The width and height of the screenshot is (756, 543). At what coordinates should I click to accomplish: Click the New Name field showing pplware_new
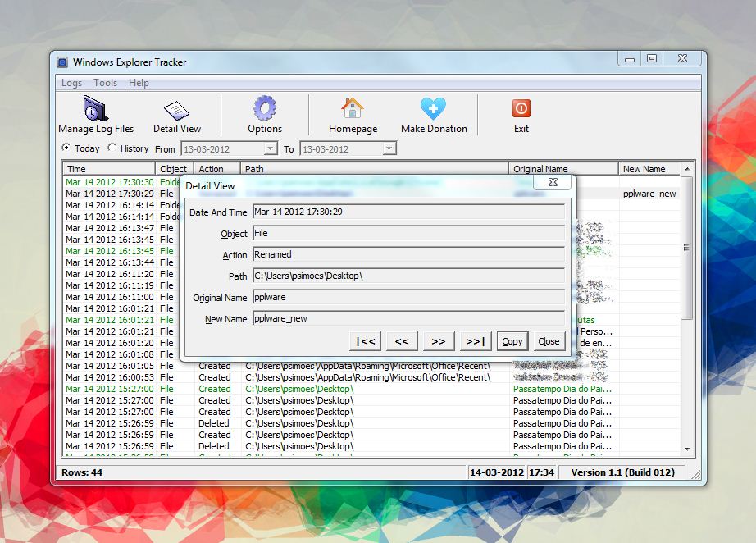pyautogui.click(x=409, y=318)
